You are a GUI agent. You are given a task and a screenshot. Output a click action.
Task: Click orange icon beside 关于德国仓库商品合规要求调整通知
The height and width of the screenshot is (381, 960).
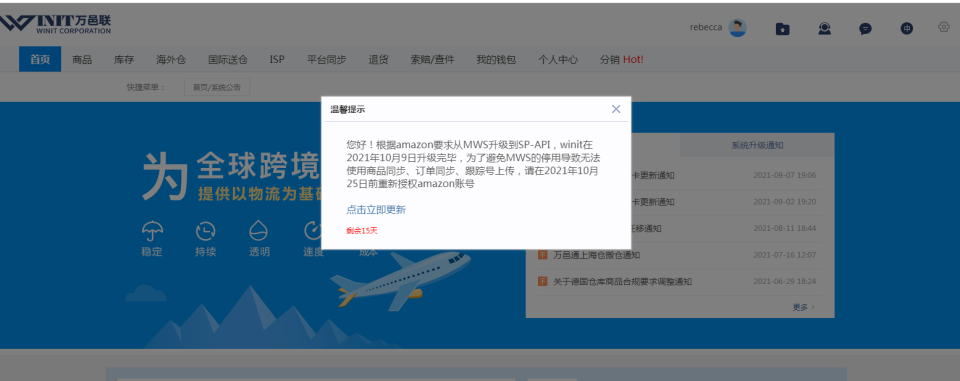coord(542,281)
